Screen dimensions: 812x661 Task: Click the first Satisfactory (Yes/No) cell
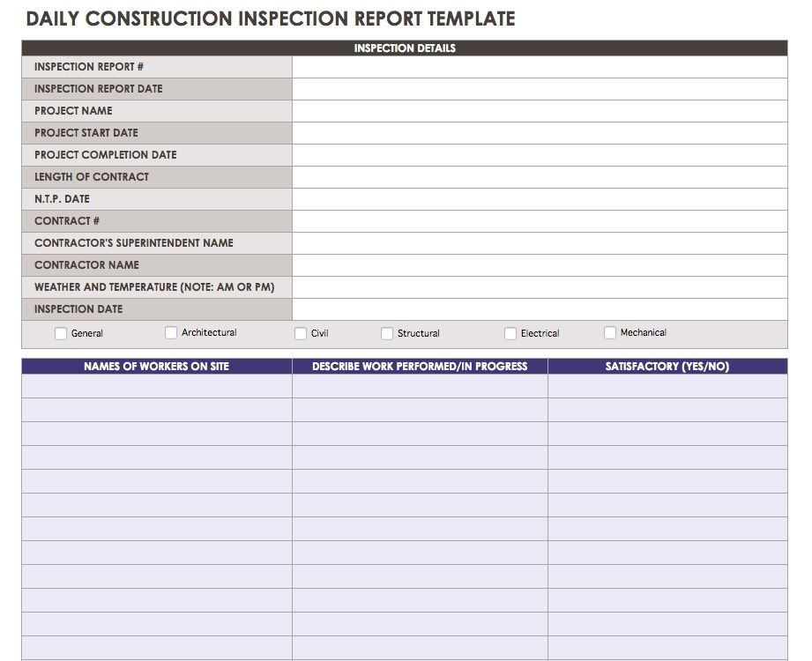pyautogui.click(x=667, y=387)
